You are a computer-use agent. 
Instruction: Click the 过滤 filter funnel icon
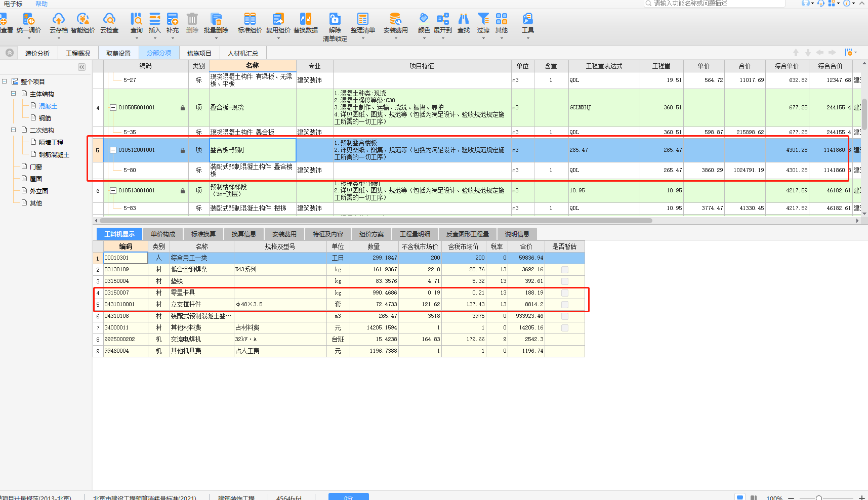coord(483,20)
